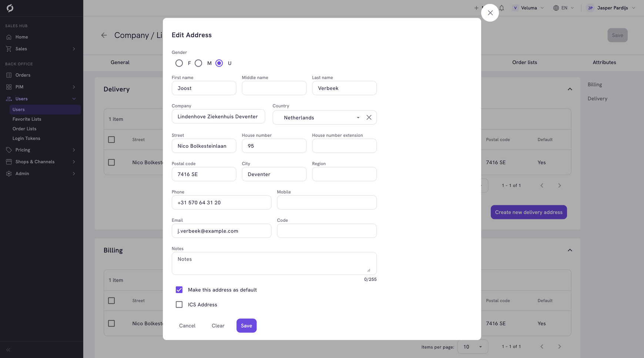
Task: Collapse the Users sidebar section
Action: [x=74, y=99]
